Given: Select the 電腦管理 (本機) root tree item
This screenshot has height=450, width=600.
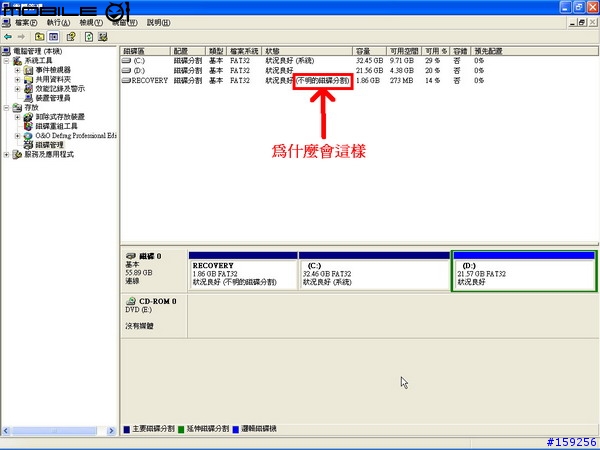Looking at the screenshot, I should tap(38, 51).
